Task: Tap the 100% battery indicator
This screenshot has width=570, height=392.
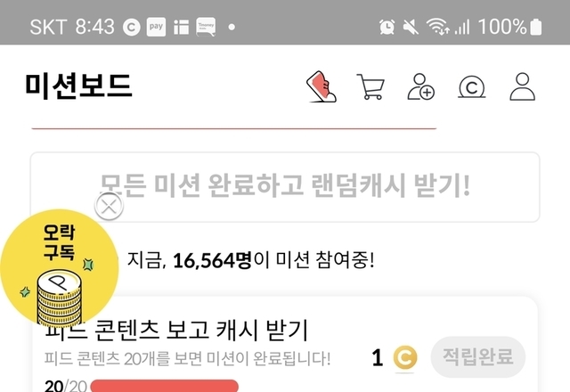Action: coord(510,27)
